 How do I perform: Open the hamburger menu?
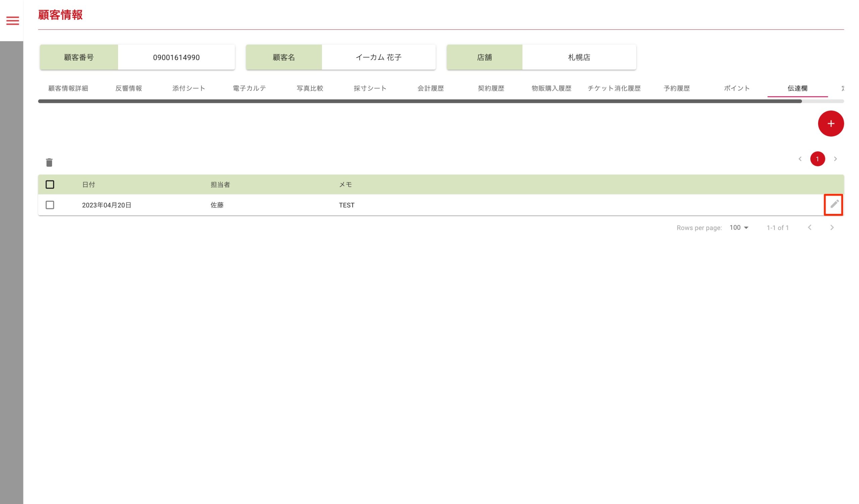pyautogui.click(x=13, y=21)
